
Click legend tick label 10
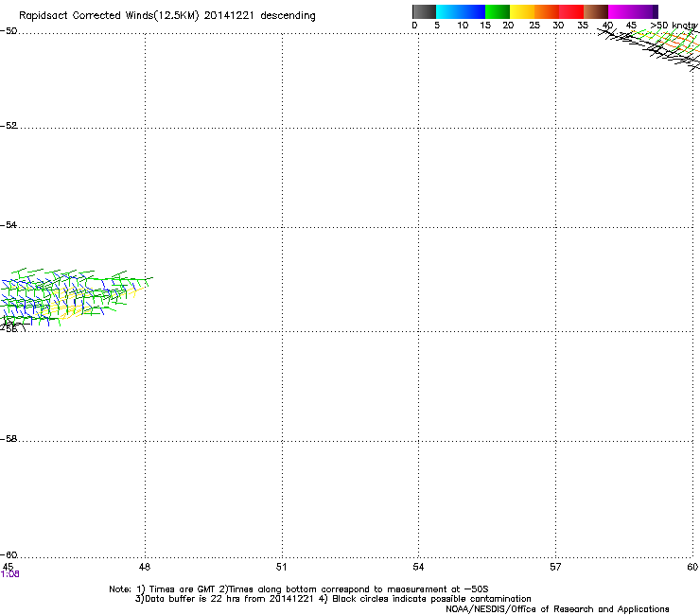click(x=463, y=25)
